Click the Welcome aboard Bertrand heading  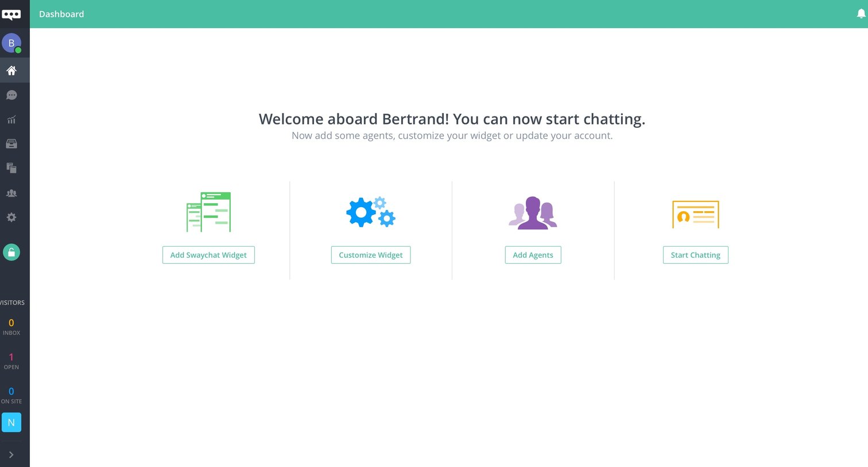[x=452, y=119]
